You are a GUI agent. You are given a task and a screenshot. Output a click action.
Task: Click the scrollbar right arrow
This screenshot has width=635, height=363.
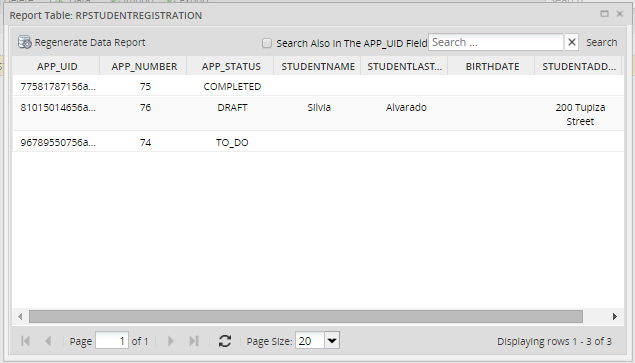coord(615,316)
